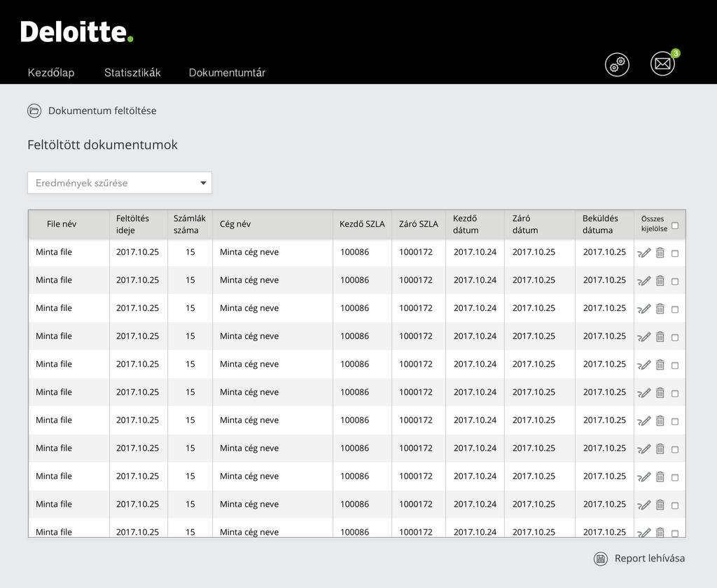
Task: Check the eighth table row's checkbox
Action: [675, 449]
